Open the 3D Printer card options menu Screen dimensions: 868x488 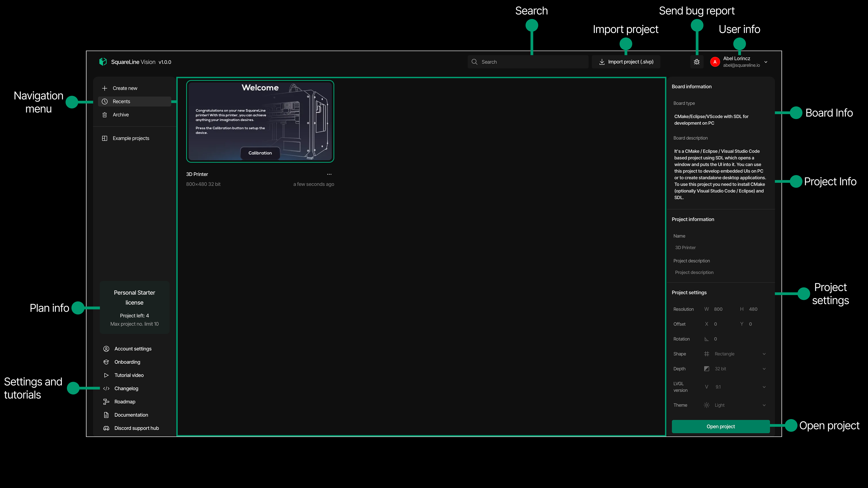click(329, 174)
